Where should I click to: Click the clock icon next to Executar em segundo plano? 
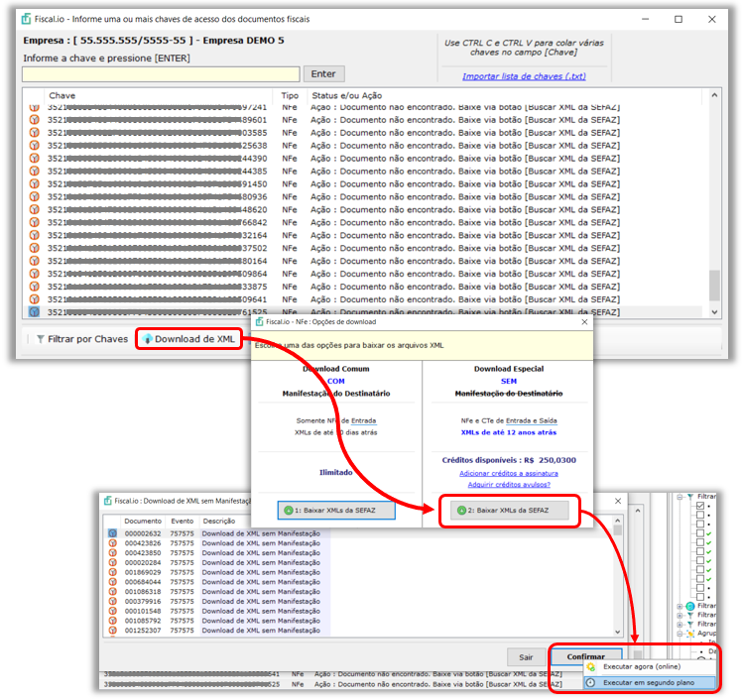point(590,682)
